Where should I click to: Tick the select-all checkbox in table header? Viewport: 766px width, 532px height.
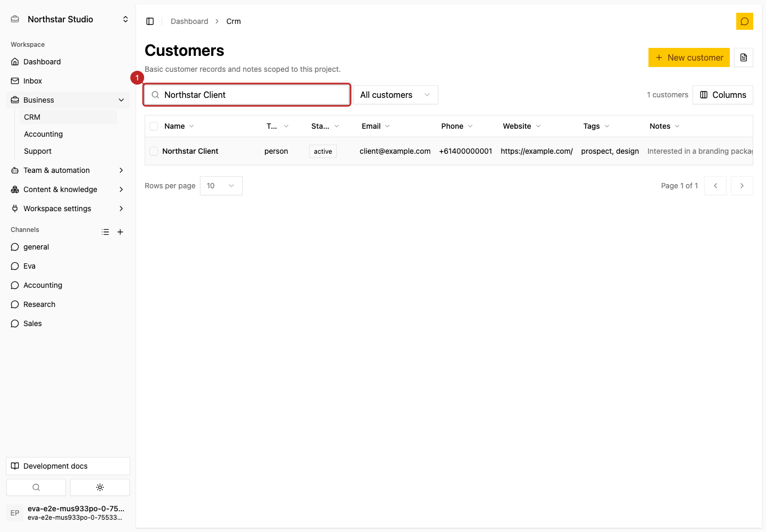tap(154, 126)
